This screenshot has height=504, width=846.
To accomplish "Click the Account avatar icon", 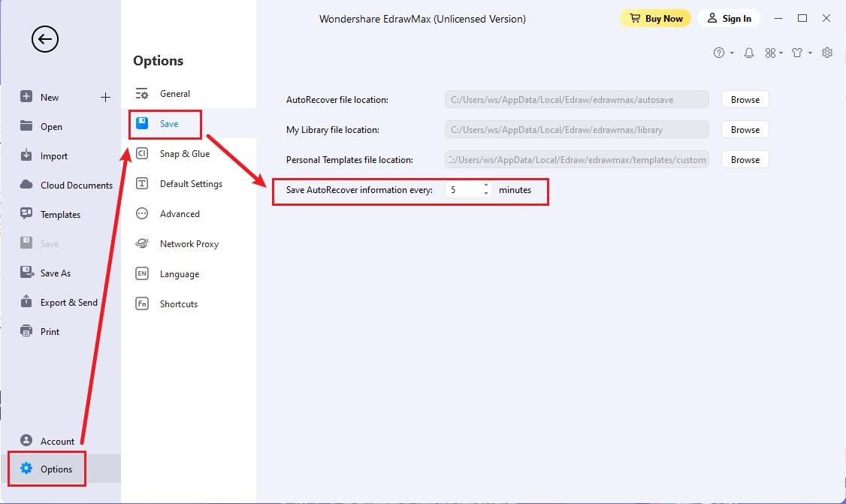I will [x=26, y=440].
